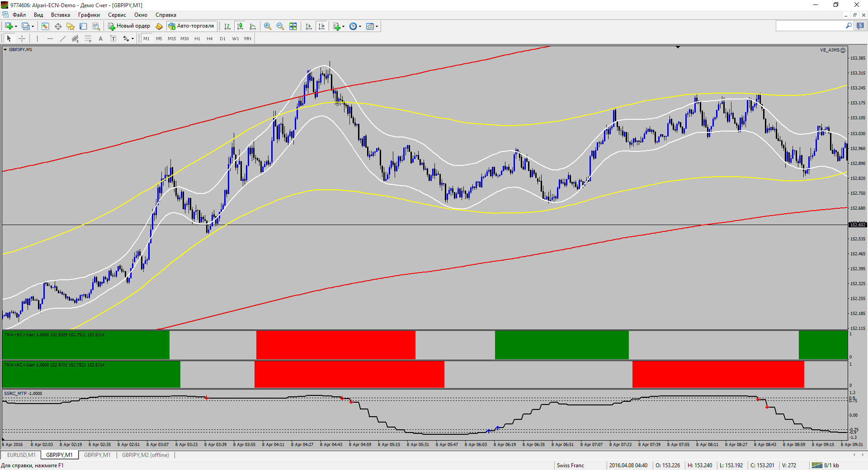Click the search magnifier icon
The width and height of the screenshot is (868, 470).
(849, 26)
